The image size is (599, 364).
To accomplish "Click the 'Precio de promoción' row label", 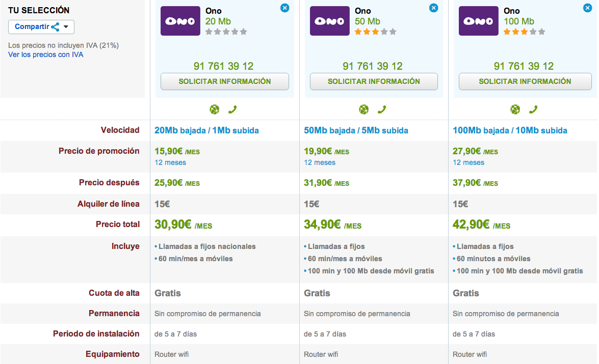I will click(x=99, y=151).
